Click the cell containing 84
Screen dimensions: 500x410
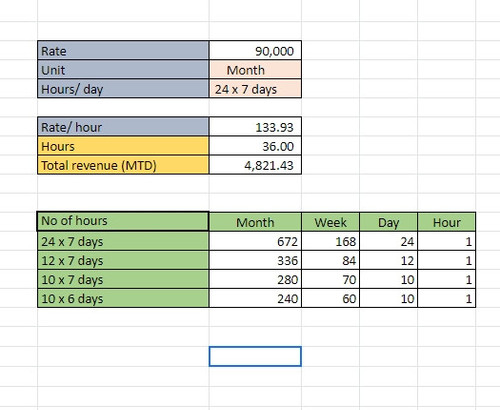coord(330,260)
